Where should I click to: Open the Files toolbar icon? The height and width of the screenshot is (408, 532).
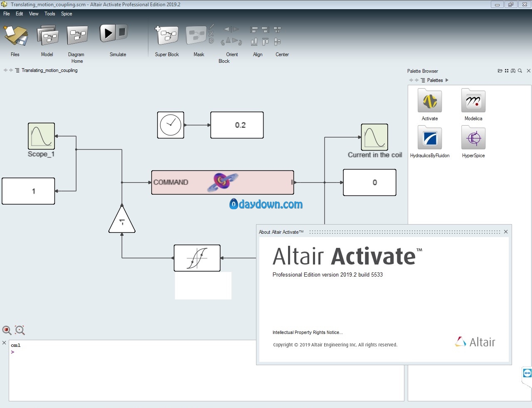point(15,36)
